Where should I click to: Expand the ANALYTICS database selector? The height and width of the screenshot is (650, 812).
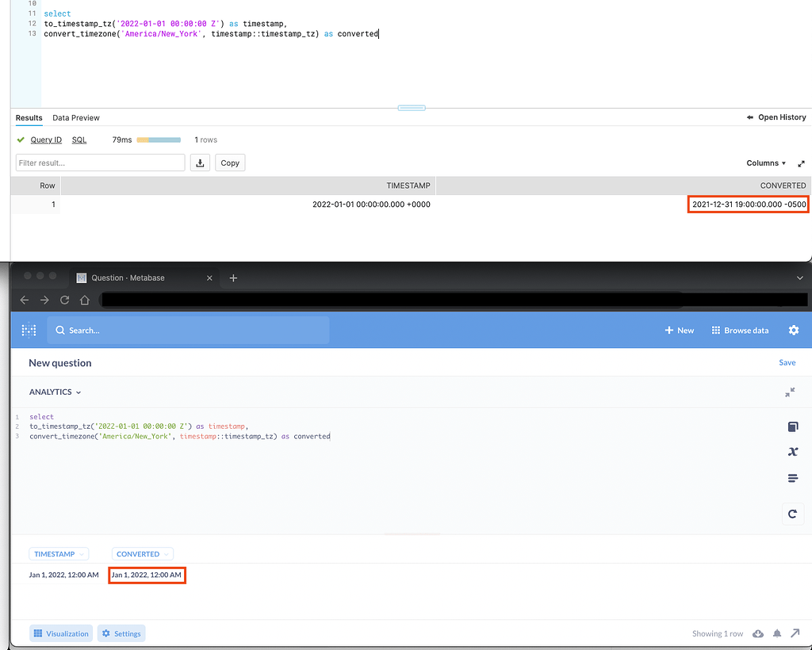[x=55, y=392]
